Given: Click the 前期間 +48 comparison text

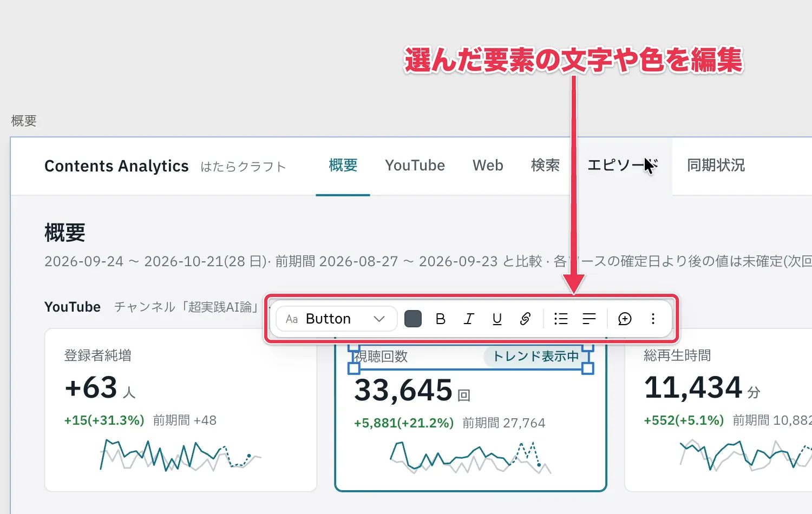Looking at the screenshot, I should click(185, 420).
